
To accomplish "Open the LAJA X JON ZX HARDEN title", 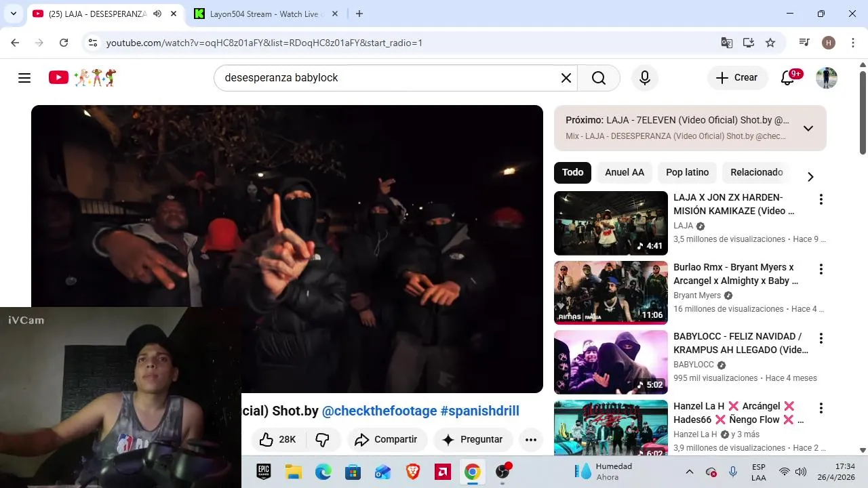I will [734, 204].
